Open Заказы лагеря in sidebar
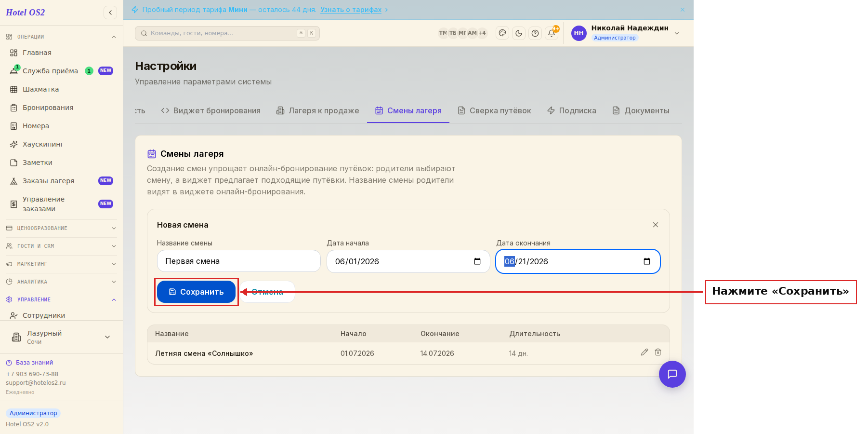Image resolution: width=868 pixels, height=434 pixels. 61,181
